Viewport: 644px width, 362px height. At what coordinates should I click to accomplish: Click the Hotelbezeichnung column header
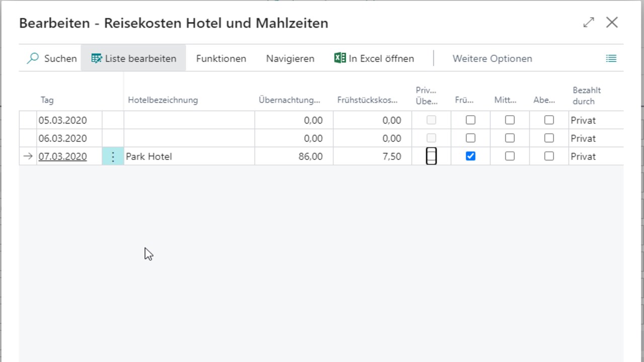[x=163, y=100]
